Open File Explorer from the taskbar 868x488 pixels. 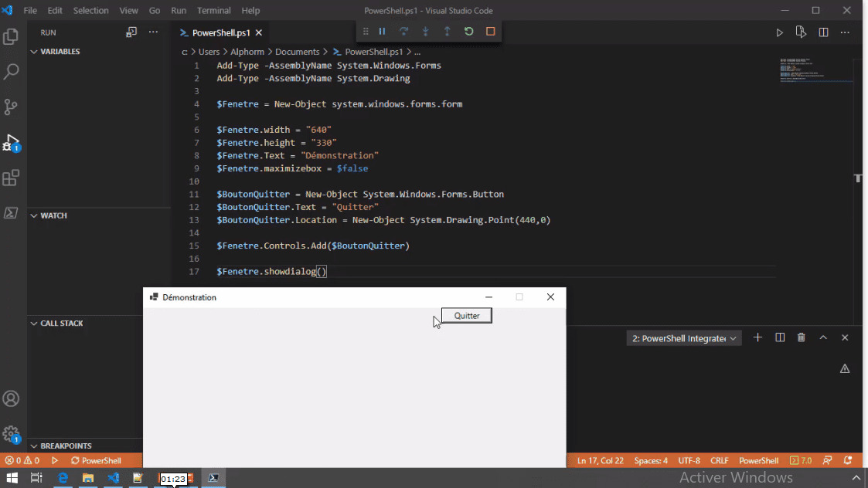(88, 477)
